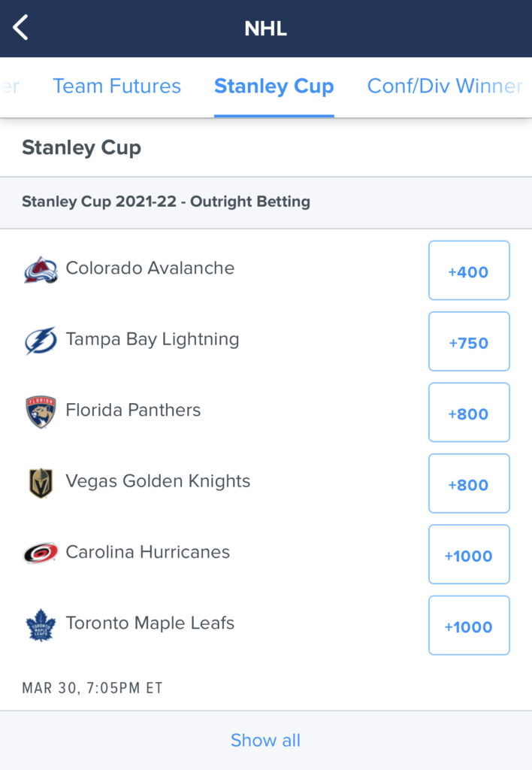
Task: Select Tampa Bay Lightning +750 odds
Action: [x=469, y=341]
